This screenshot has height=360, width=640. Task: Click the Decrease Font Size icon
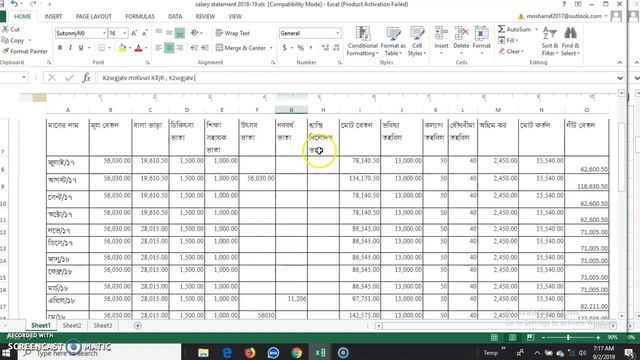point(144,33)
